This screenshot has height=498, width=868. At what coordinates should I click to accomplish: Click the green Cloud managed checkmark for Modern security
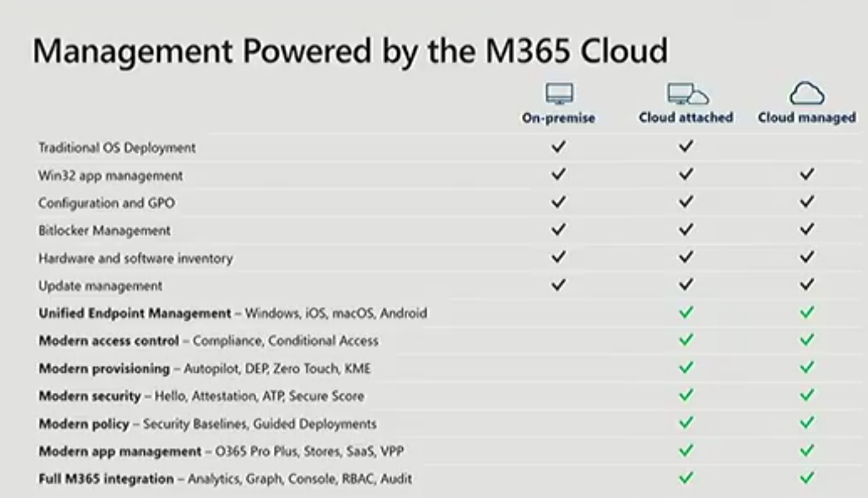pyautogui.click(x=807, y=395)
